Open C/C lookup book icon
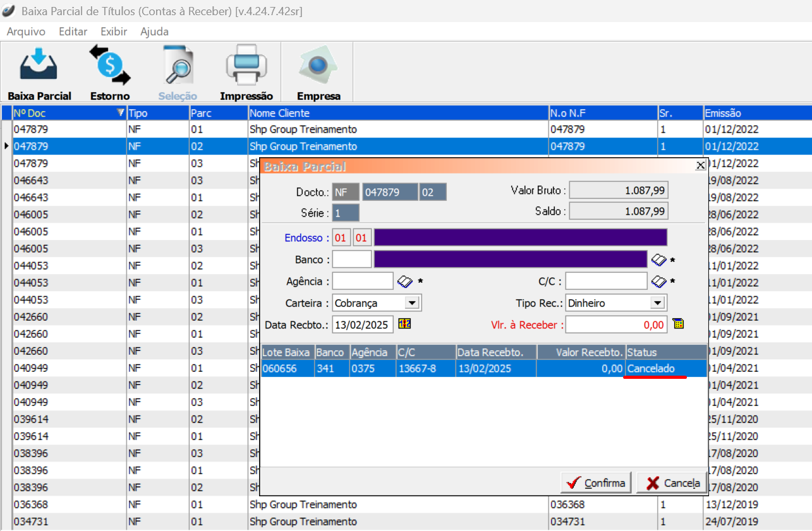The height and width of the screenshot is (531, 812). (x=658, y=281)
